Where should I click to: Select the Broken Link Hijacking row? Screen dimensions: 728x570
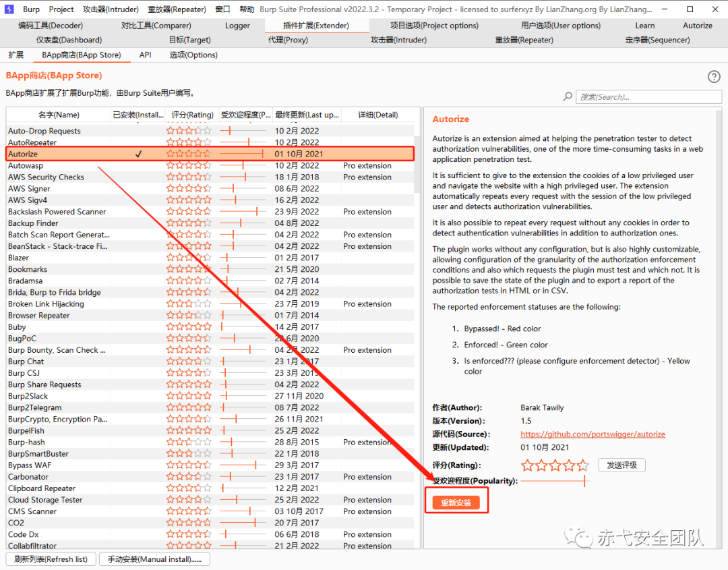pyautogui.click(x=210, y=304)
